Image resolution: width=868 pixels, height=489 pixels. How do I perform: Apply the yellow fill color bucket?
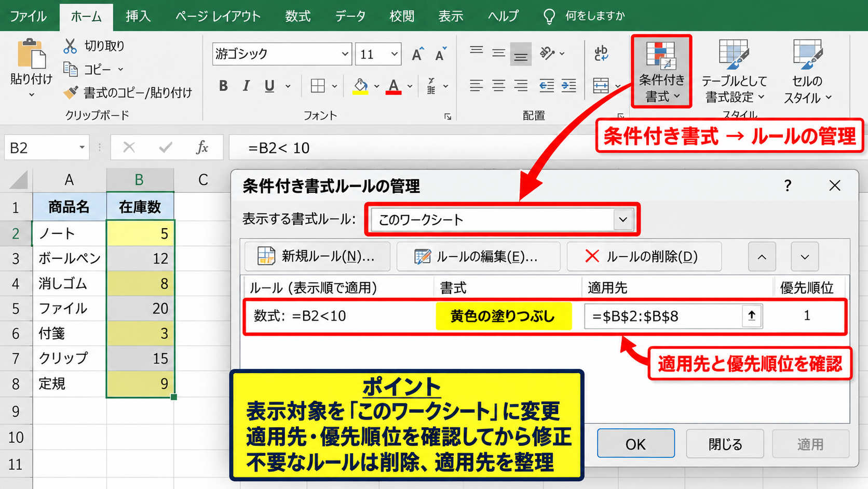coord(360,86)
